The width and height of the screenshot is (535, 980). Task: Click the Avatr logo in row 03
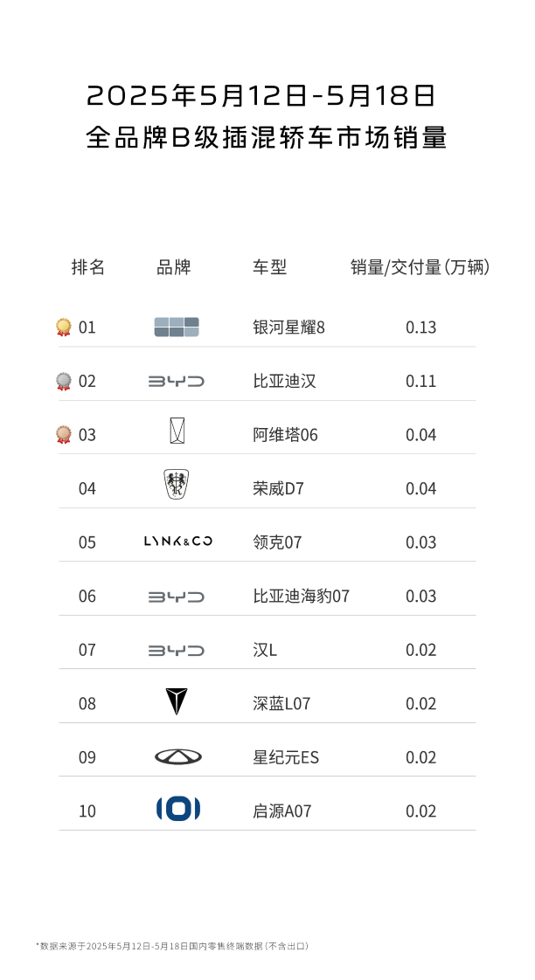177,431
